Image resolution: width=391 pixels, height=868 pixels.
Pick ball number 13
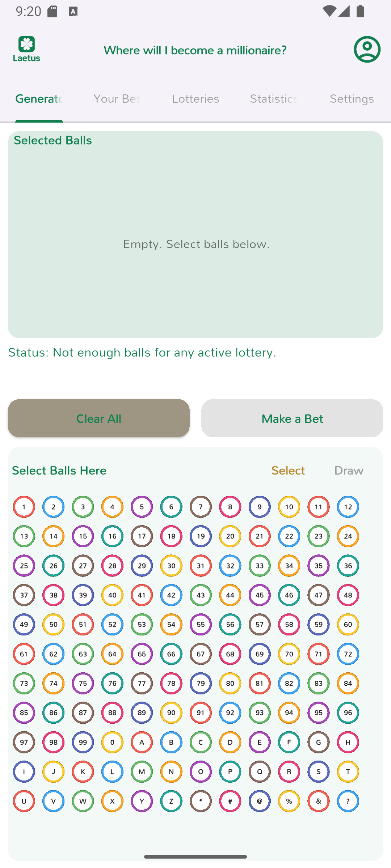[24, 536]
